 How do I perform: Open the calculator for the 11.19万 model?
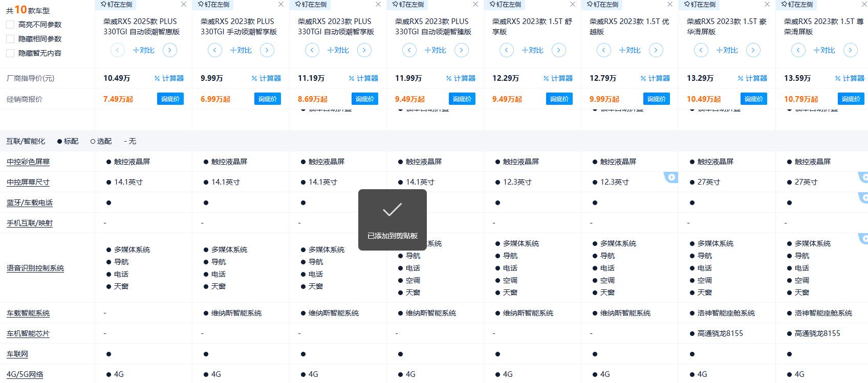(x=363, y=78)
